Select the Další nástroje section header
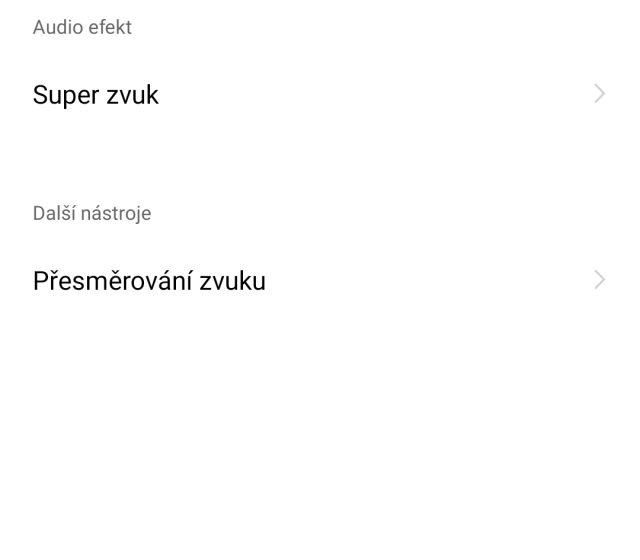This screenshot has height=560, width=640. (x=92, y=213)
